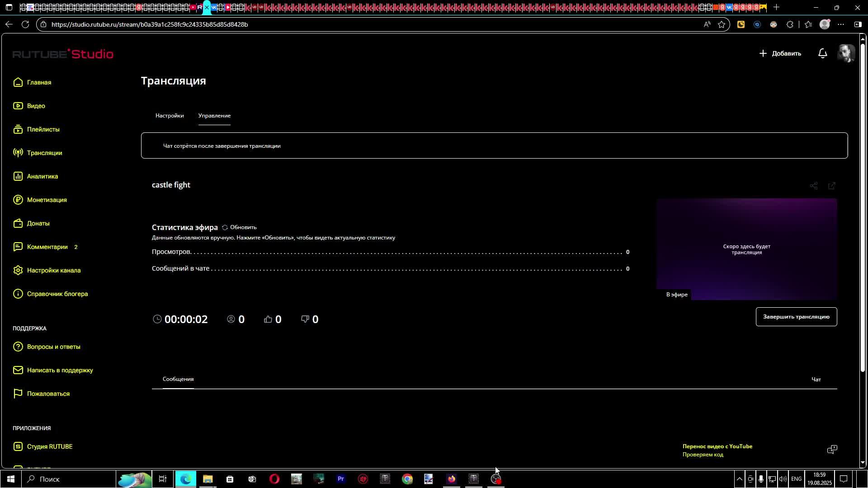Viewport: 868px width, 488px height.
Task: Open Chrome from the Windows taskbar
Action: pos(407,479)
